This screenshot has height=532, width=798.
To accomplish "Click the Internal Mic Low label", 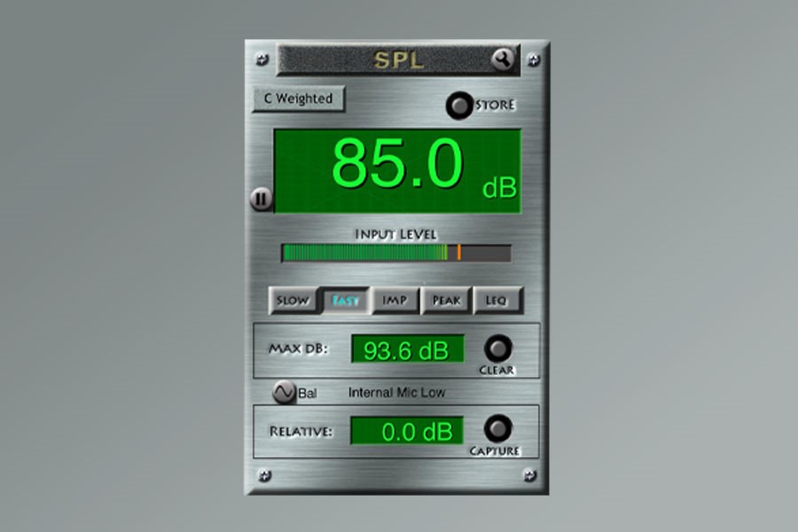I will coord(397,393).
